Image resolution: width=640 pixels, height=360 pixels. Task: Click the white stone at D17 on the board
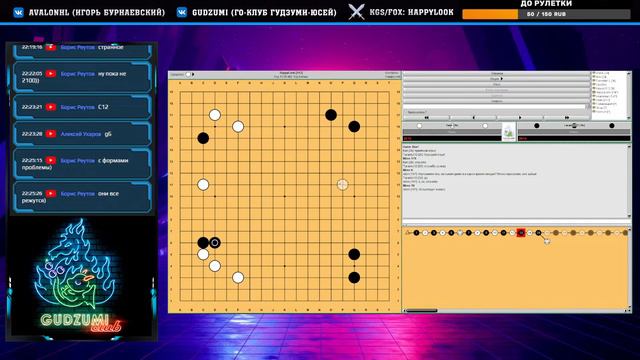coord(215,115)
